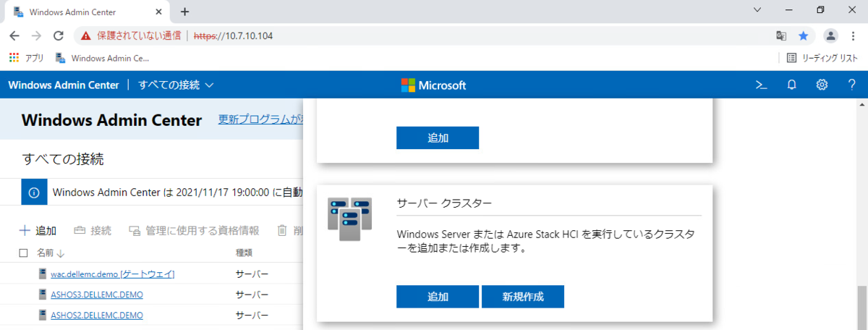868x330 pixels.
Task: Reload the page
Action: coord(59,35)
